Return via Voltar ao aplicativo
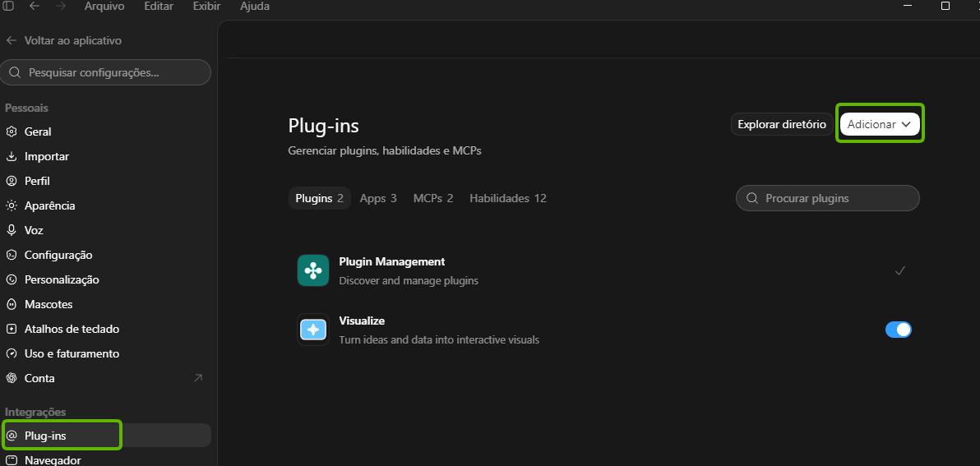The image size is (980, 466). coord(64,40)
